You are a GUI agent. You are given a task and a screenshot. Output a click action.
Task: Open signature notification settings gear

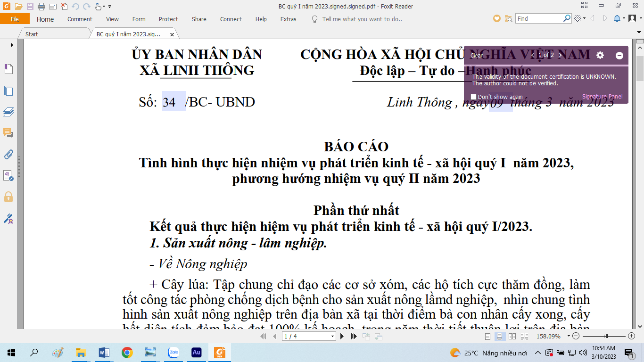coord(600,55)
